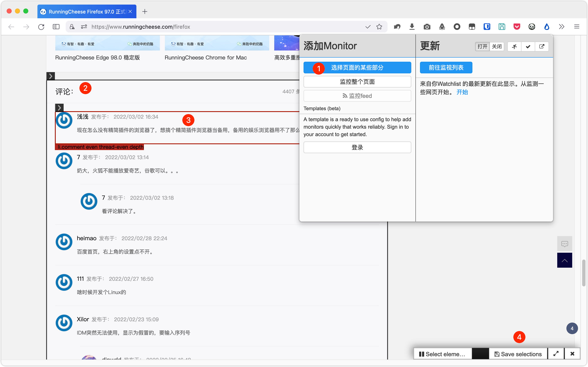Click the black color swatch in selector bar
Viewport: 588px width, 367px height.
point(480,354)
